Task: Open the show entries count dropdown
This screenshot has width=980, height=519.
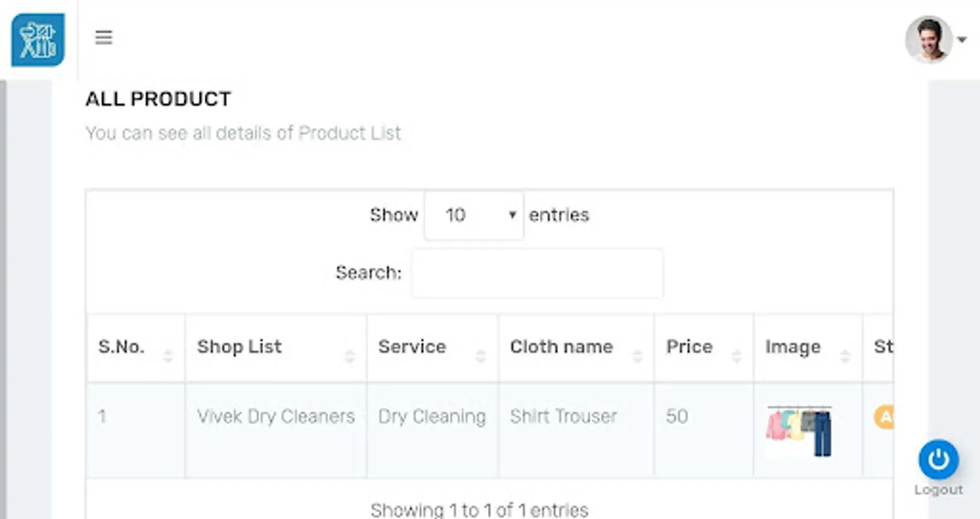Action: pos(474,215)
